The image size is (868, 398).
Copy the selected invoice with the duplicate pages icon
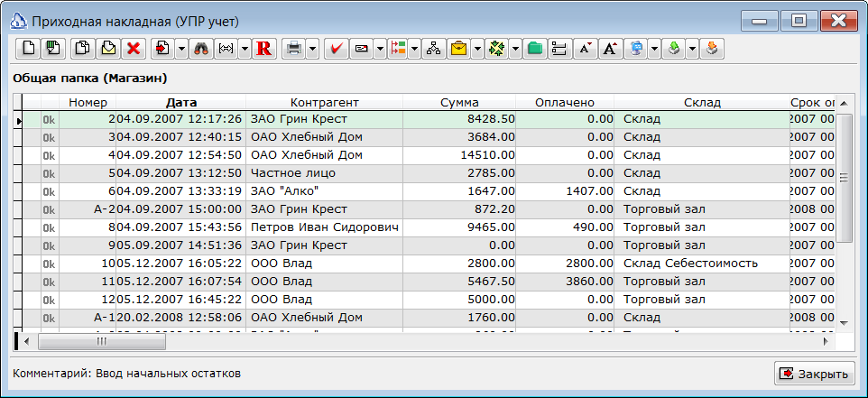point(83,49)
